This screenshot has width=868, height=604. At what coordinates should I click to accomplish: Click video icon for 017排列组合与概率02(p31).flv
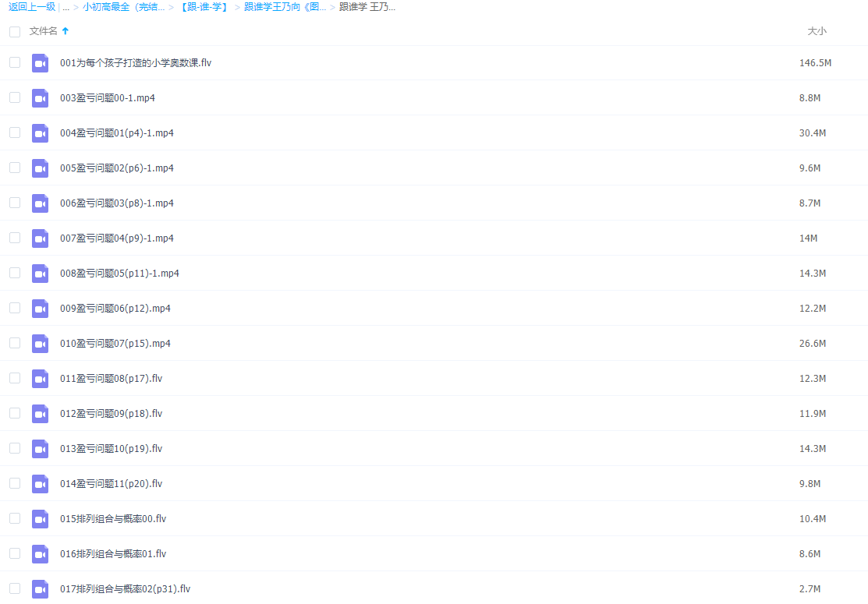(40, 589)
